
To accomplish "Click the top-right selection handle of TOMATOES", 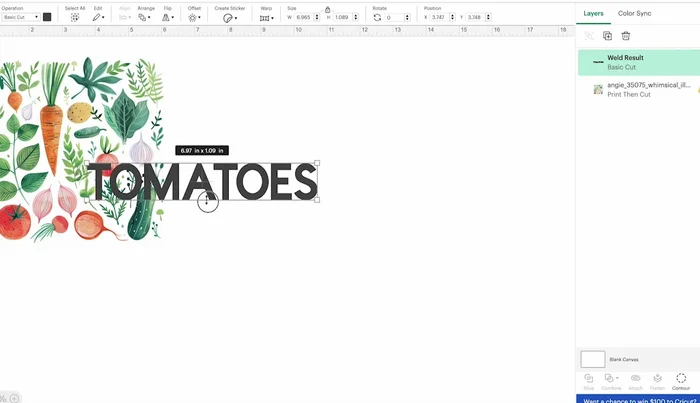I will [317, 163].
